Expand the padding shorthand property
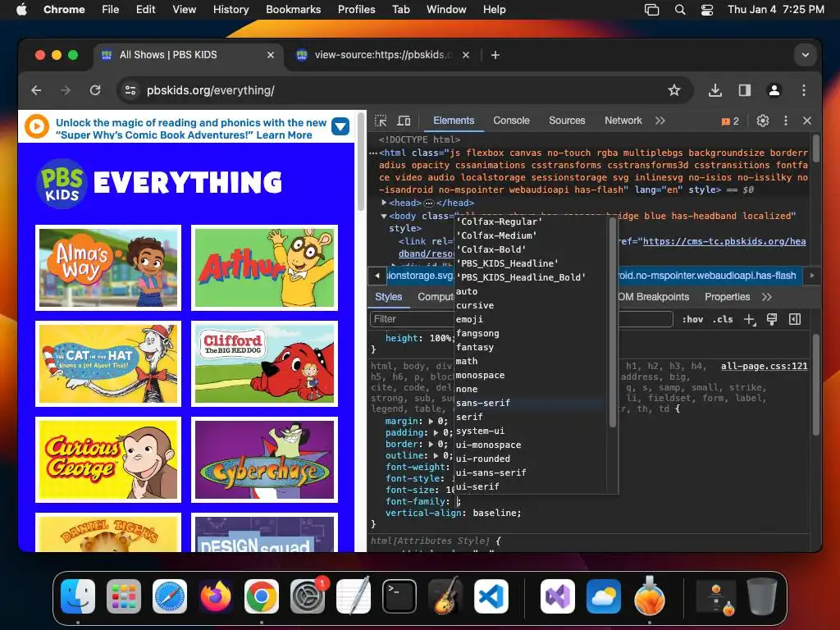The image size is (840, 630). click(x=436, y=432)
